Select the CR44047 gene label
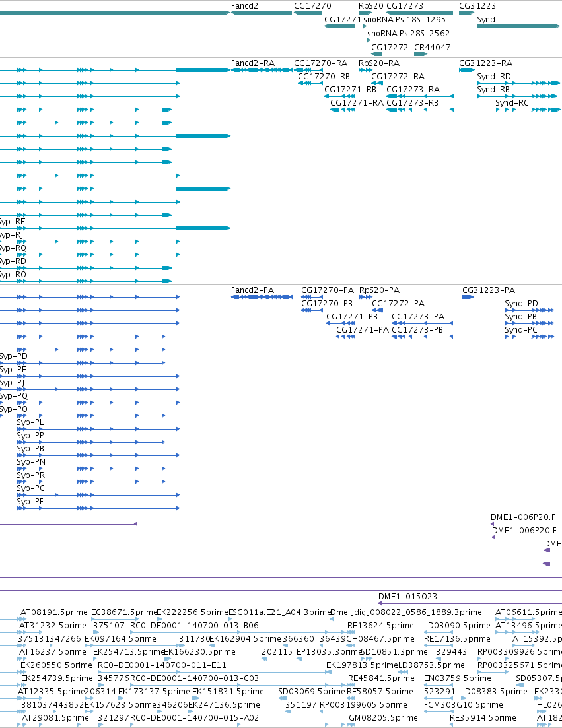Screen dimensions: 562x728 click(x=432, y=47)
